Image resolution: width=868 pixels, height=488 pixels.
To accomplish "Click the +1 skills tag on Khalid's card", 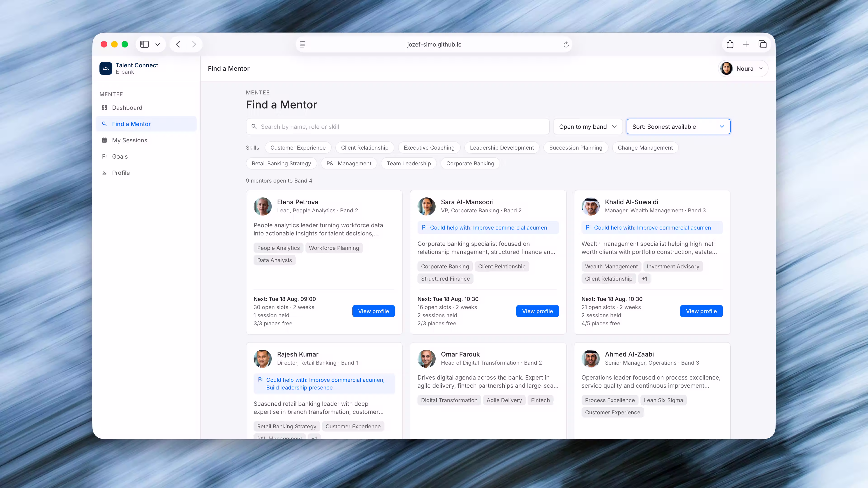I will point(644,279).
